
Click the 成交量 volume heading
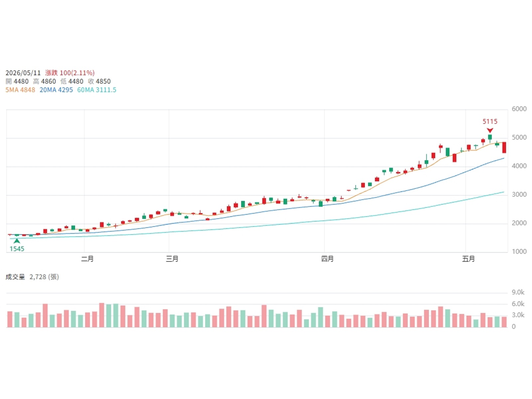(x=15, y=277)
